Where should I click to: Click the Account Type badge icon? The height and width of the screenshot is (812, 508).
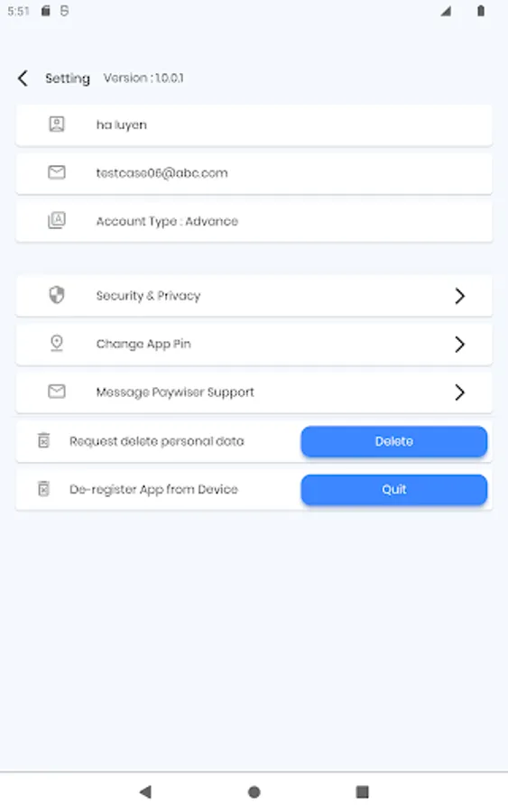[57, 220]
